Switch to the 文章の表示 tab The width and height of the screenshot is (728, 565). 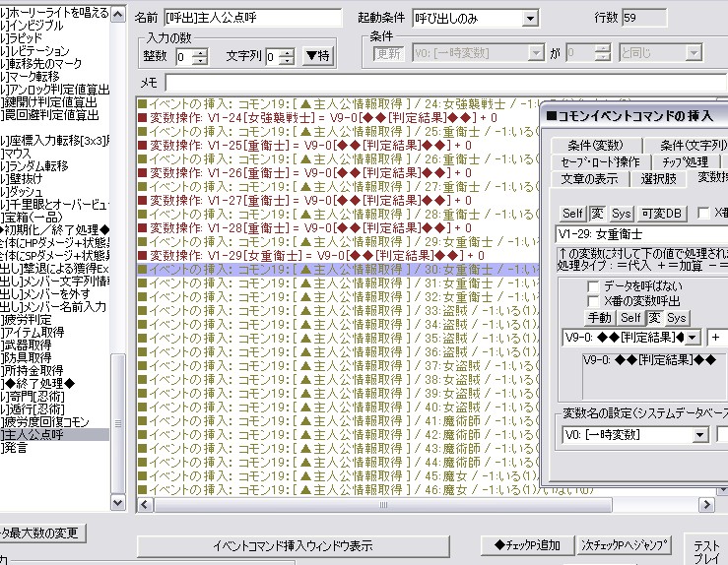click(590, 178)
